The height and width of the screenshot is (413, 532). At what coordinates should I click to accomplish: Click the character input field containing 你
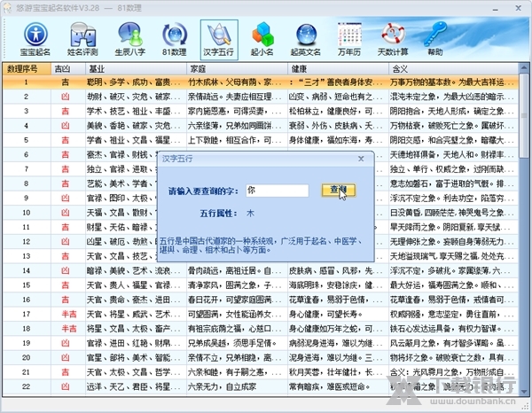coord(278,191)
